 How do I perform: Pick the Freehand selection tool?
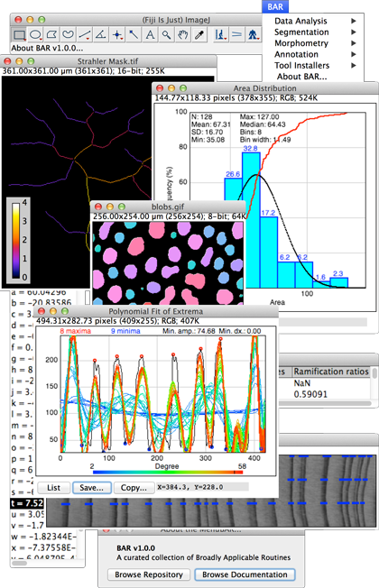(x=68, y=35)
